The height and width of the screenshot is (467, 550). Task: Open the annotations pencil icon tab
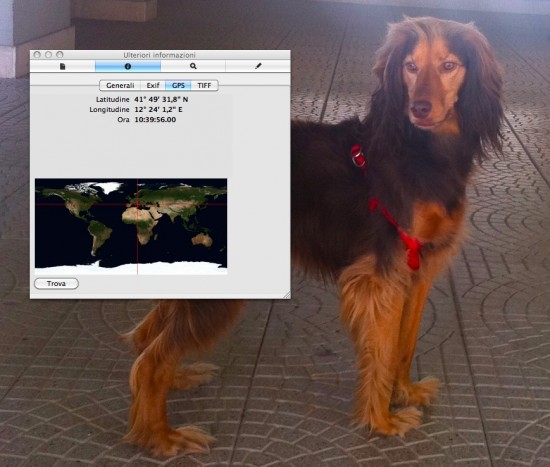click(258, 66)
